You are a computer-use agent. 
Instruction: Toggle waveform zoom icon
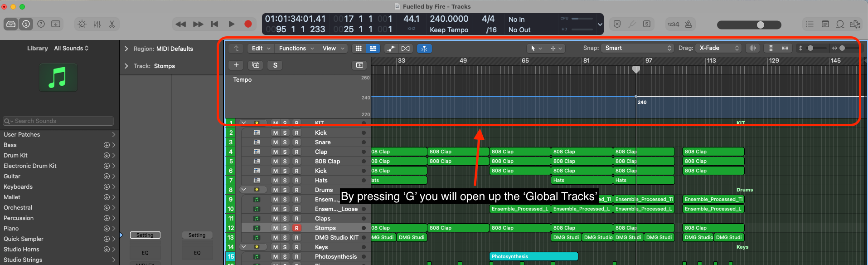(753, 48)
